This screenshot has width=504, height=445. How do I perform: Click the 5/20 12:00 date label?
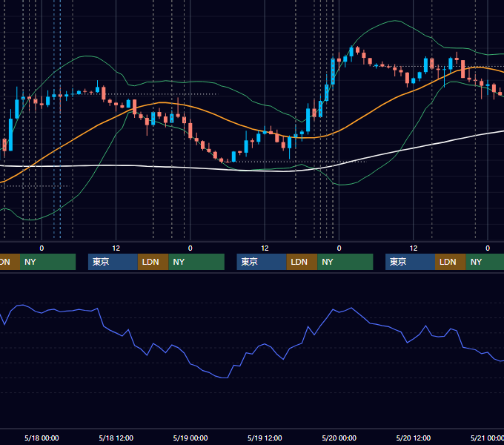pyautogui.click(x=414, y=438)
